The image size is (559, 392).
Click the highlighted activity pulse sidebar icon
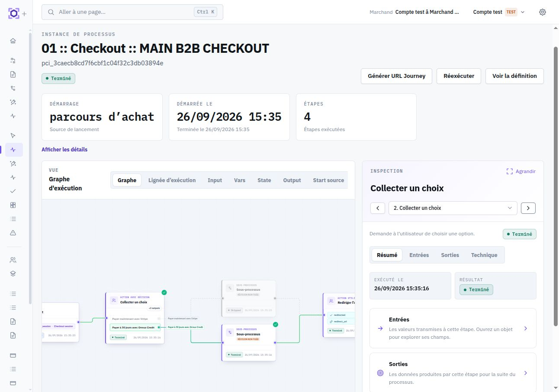tap(13, 150)
